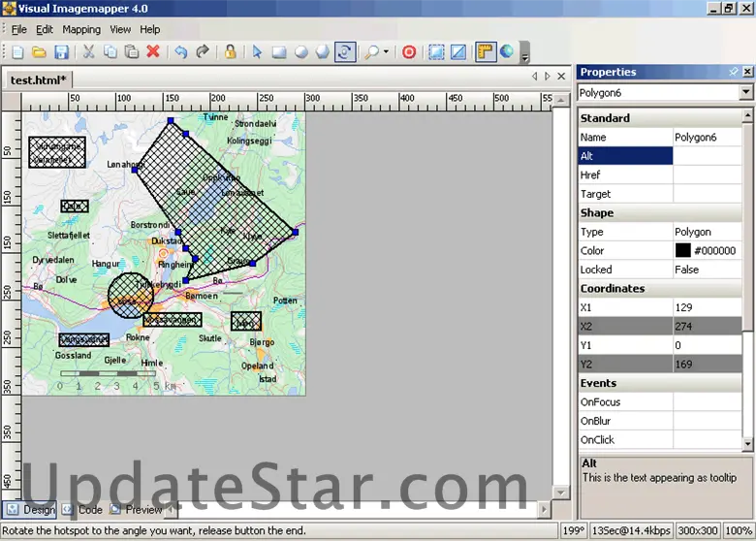Click the dashed selection frame icon
The width and height of the screenshot is (756, 541).
coord(436,51)
